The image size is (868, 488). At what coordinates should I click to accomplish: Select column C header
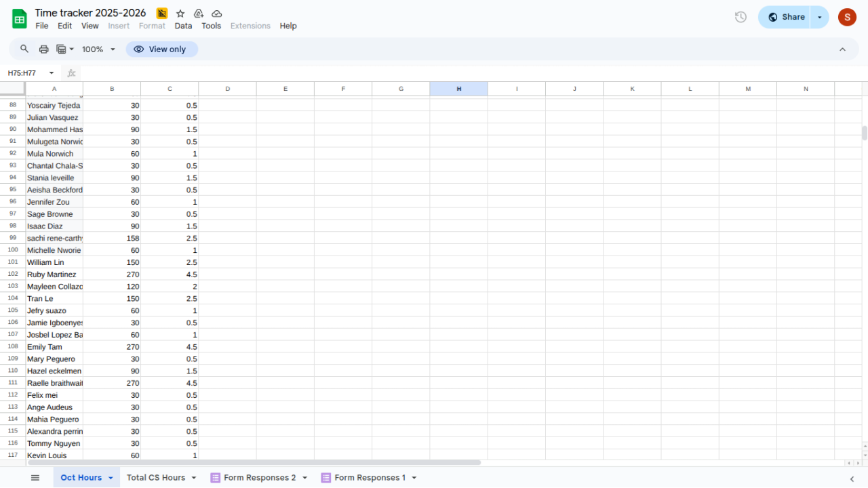(170, 89)
